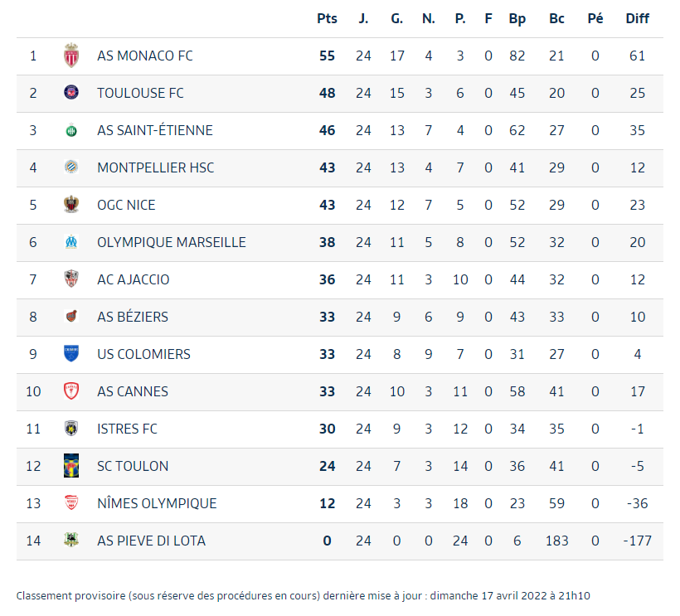Viewport: 680px width, 616px height.
Task: Click the US Colomiers blue shield
Action: [71, 353]
